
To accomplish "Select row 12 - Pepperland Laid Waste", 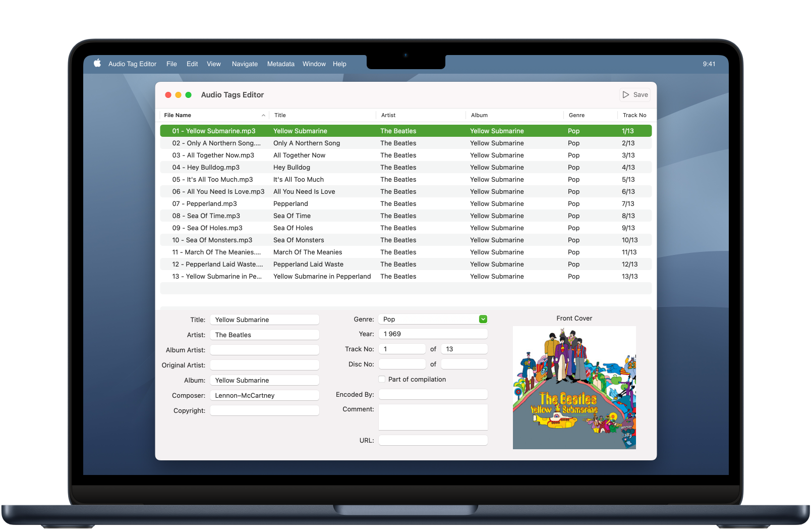I will 406,264.
